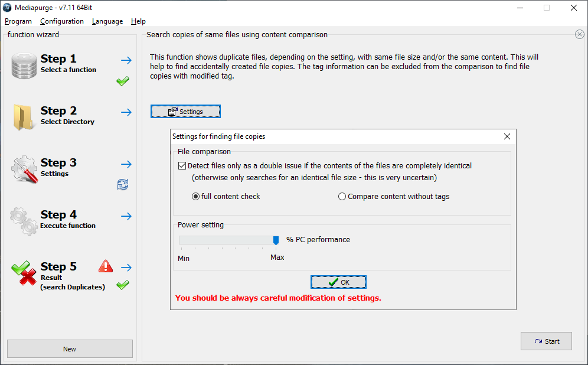Click the green checkmark under Step 1
Viewport: 588px width, 365px height.
pyautogui.click(x=123, y=81)
